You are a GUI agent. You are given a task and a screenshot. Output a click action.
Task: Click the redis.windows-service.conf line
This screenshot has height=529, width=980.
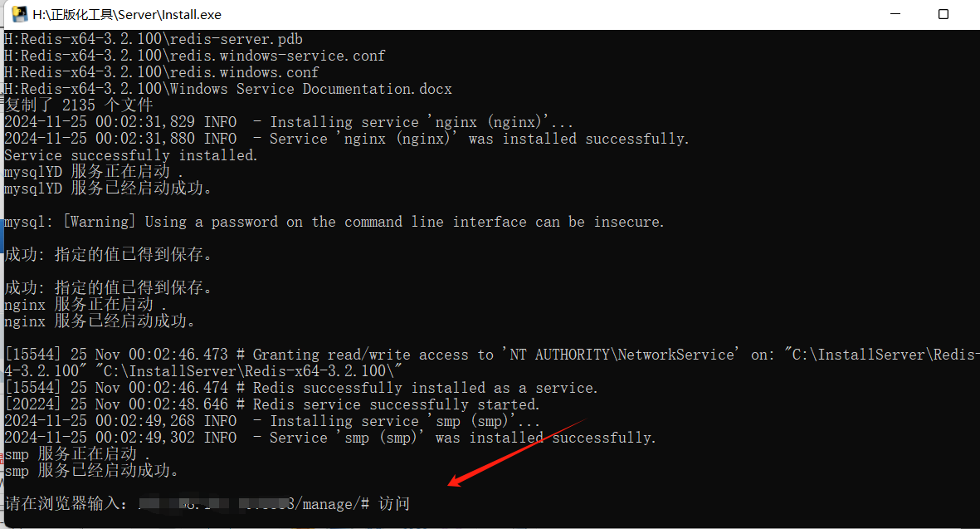[x=194, y=56]
